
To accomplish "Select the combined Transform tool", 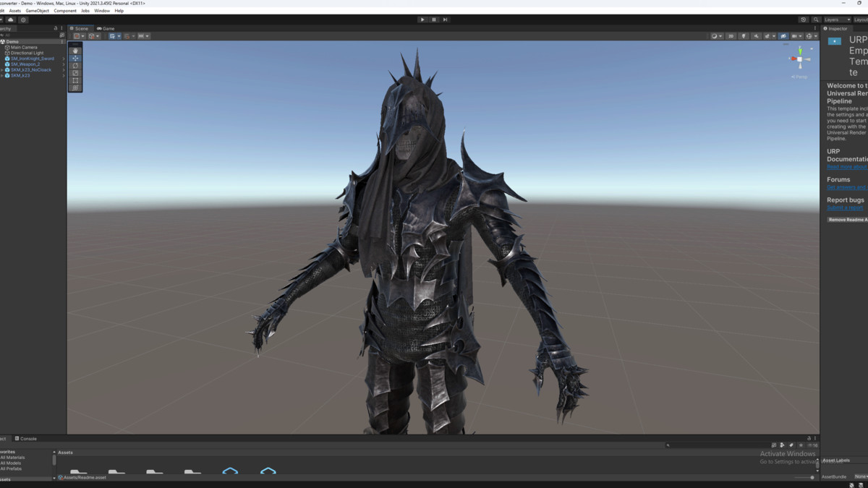I will click(75, 87).
